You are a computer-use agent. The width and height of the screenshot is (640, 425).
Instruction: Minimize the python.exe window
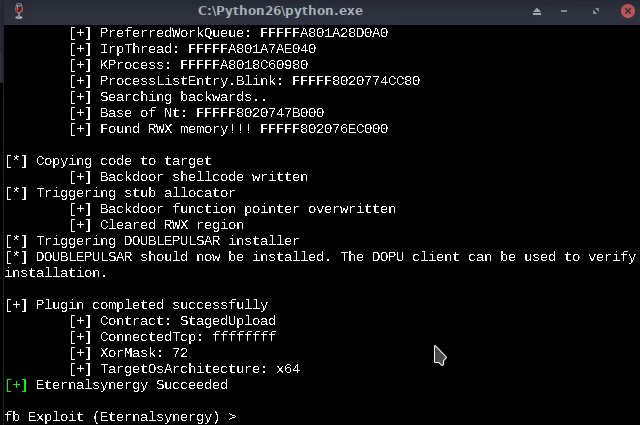[564, 11]
